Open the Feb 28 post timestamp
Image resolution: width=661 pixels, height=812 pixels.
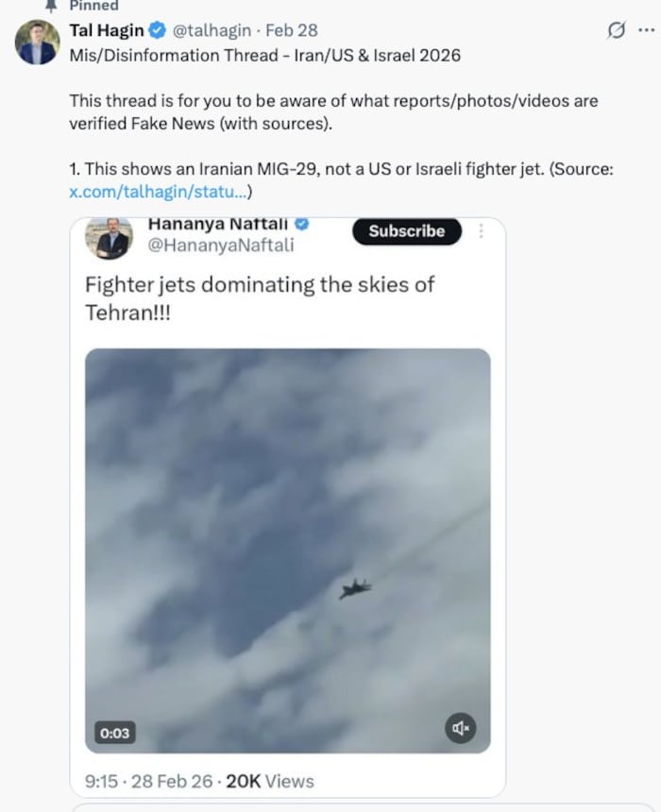pyautogui.click(x=291, y=30)
